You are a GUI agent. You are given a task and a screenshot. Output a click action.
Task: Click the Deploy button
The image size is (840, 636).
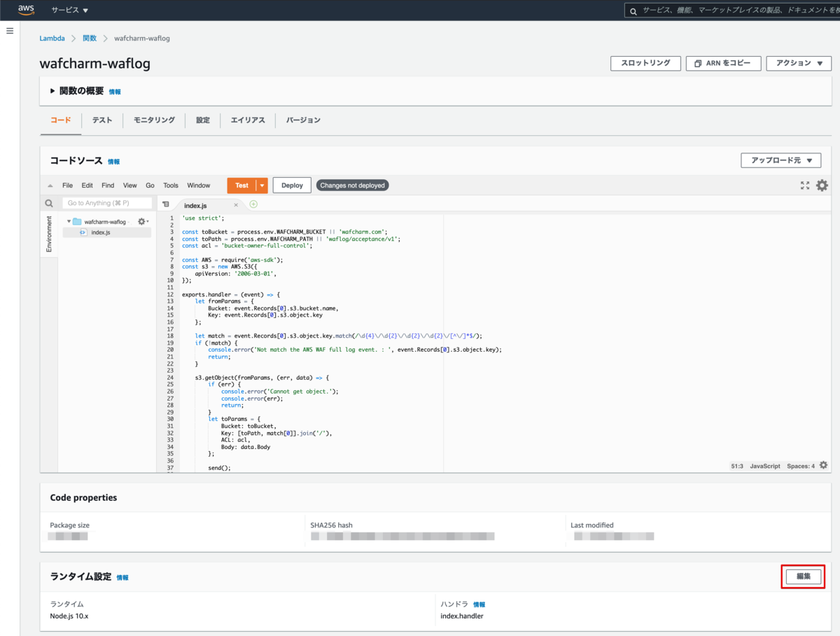292,186
